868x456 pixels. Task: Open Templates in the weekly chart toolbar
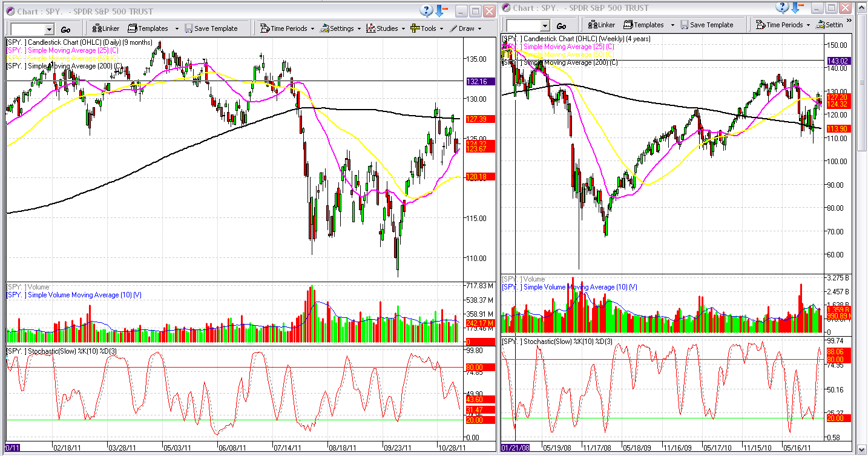point(643,25)
